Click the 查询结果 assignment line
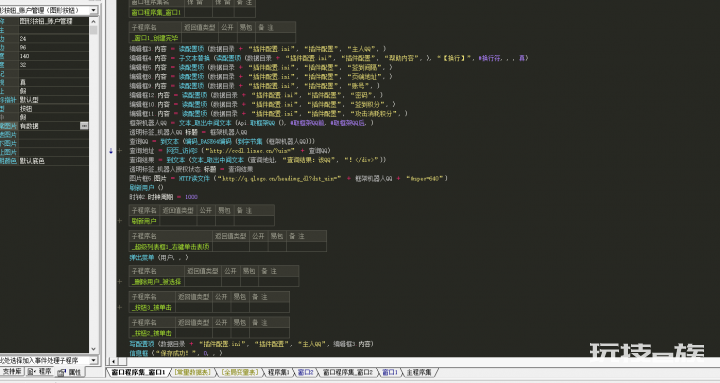Image resolution: width=720 pixels, height=383 pixels. click(x=258, y=160)
